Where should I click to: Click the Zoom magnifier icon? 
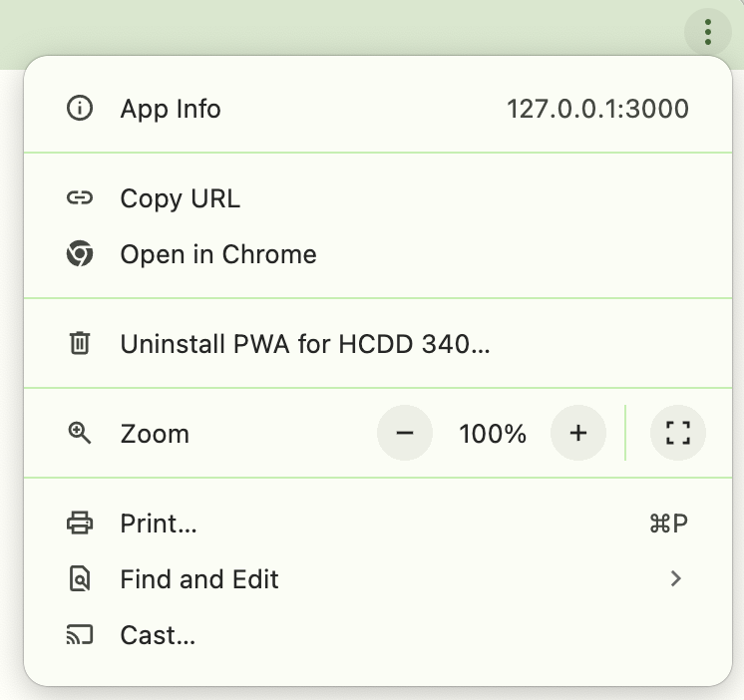pos(79,434)
